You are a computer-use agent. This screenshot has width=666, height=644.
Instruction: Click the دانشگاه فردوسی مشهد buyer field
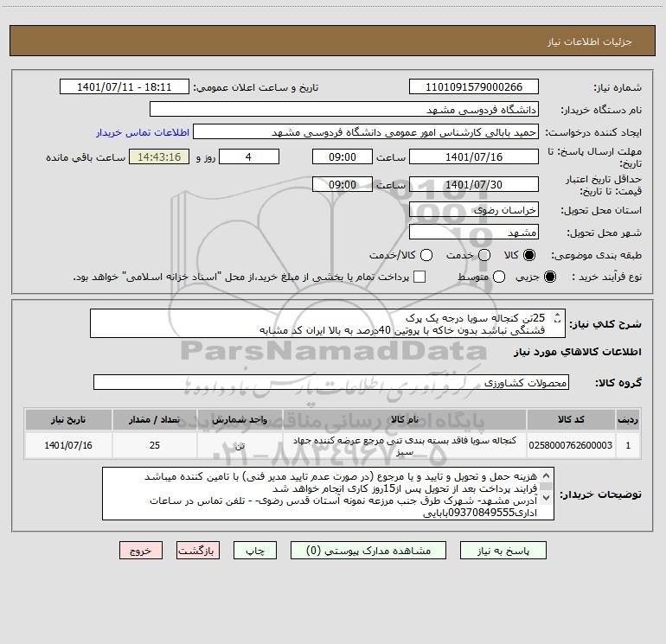[344, 109]
